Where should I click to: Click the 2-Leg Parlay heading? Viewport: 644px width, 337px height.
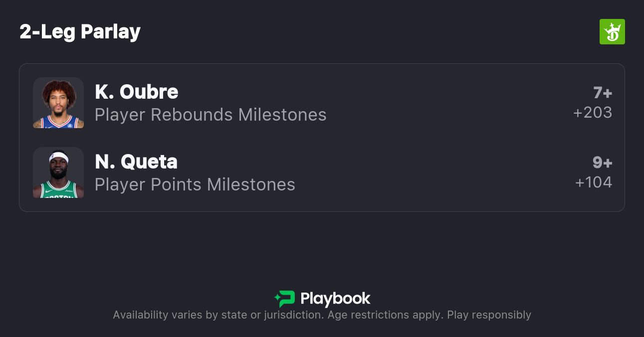click(80, 32)
